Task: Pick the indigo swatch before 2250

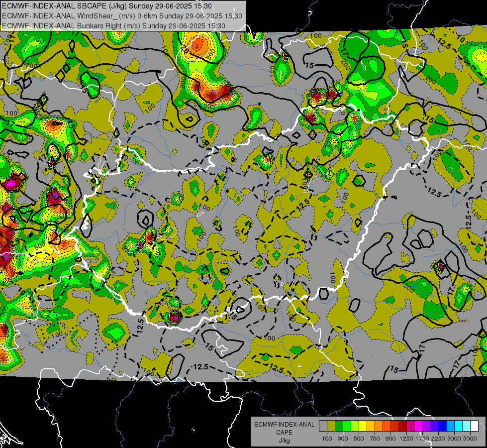Action: (x=434, y=426)
